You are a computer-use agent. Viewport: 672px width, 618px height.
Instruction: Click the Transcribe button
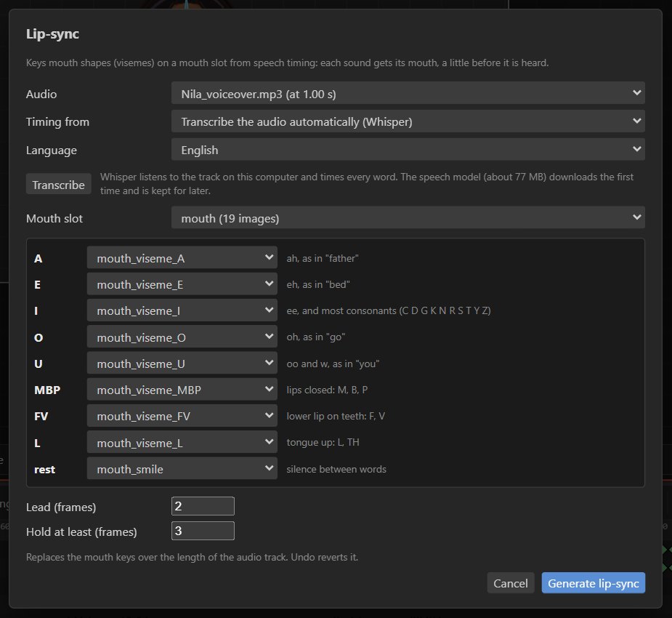[58, 185]
